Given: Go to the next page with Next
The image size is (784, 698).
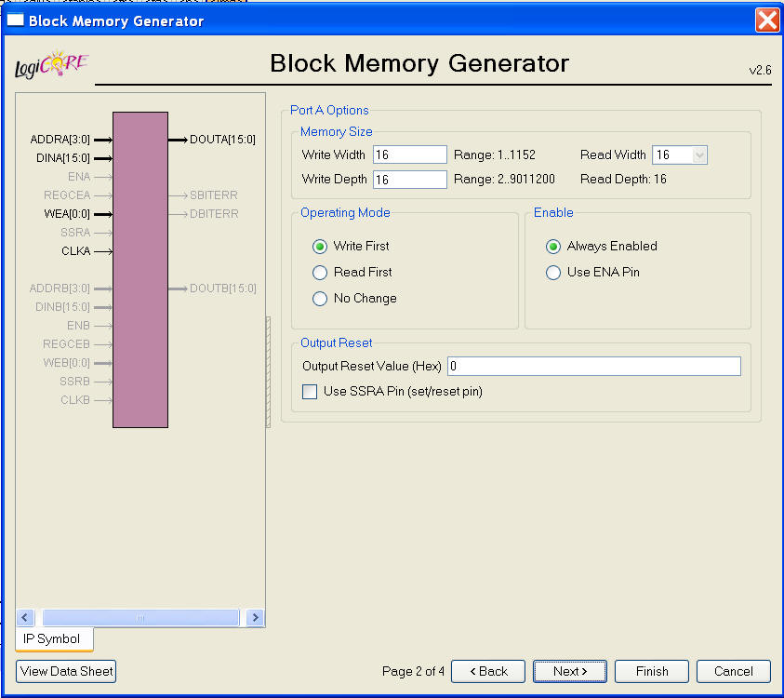Looking at the screenshot, I should coord(570,671).
